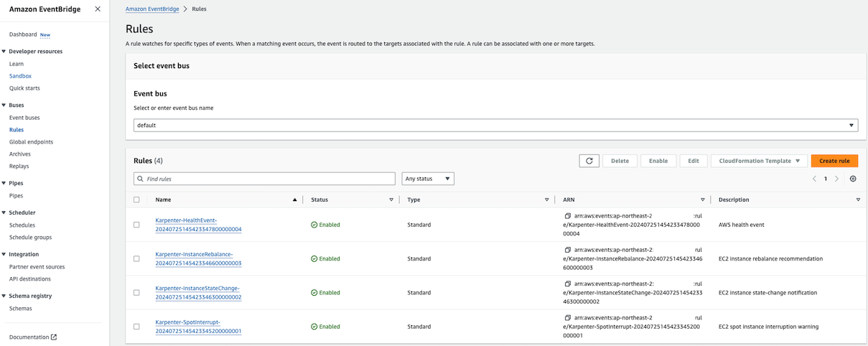Collapse the Developer resources section
868x346 pixels.
4,52
